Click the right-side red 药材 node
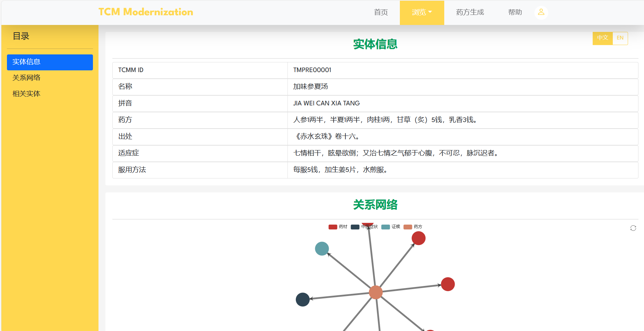644x331 pixels. click(x=447, y=284)
